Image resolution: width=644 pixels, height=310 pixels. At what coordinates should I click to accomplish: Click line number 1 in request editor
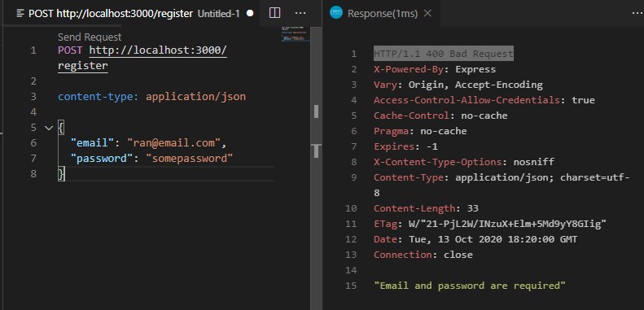pos(33,51)
